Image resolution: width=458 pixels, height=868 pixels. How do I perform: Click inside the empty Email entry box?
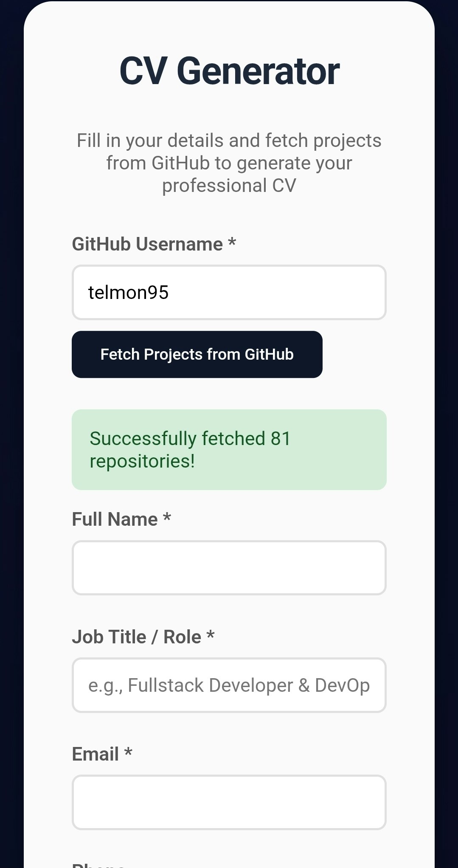229,802
